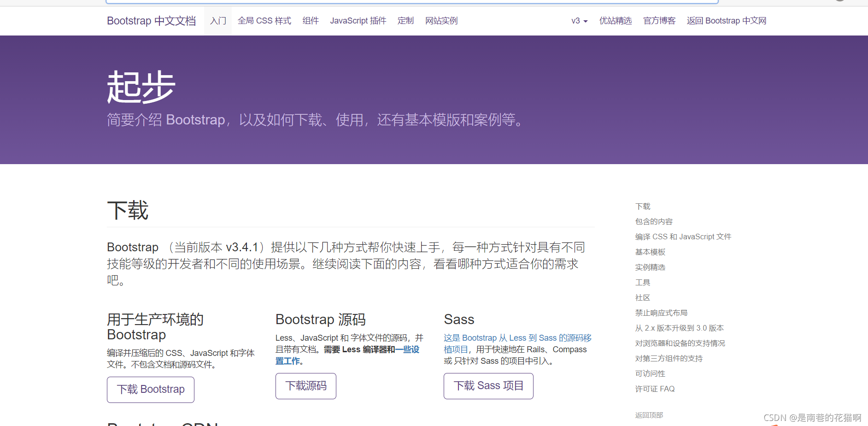Click 返回 Bootstrap 中文网 link
Screen dimensions: 868x426
(726, 21)
